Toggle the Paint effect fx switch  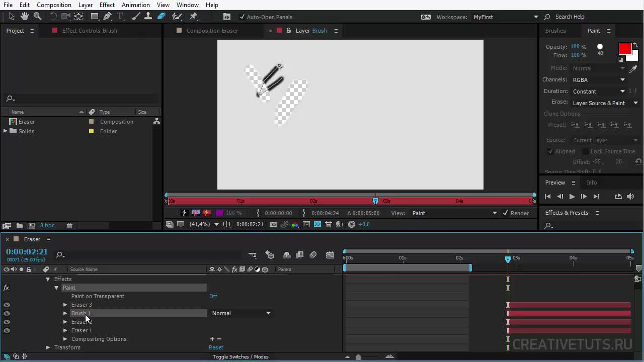pyautogui.click(x=7, y=288)
